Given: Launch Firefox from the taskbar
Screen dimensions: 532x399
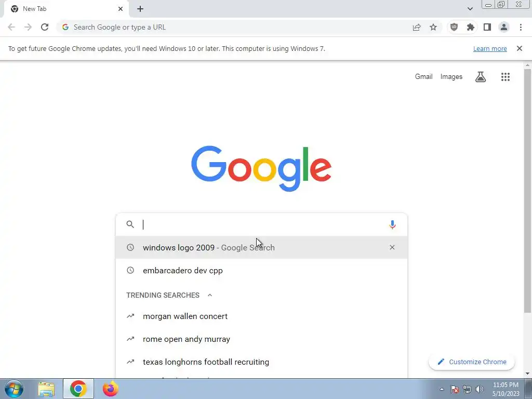Looking at the screenshot, I should [110, 389].
